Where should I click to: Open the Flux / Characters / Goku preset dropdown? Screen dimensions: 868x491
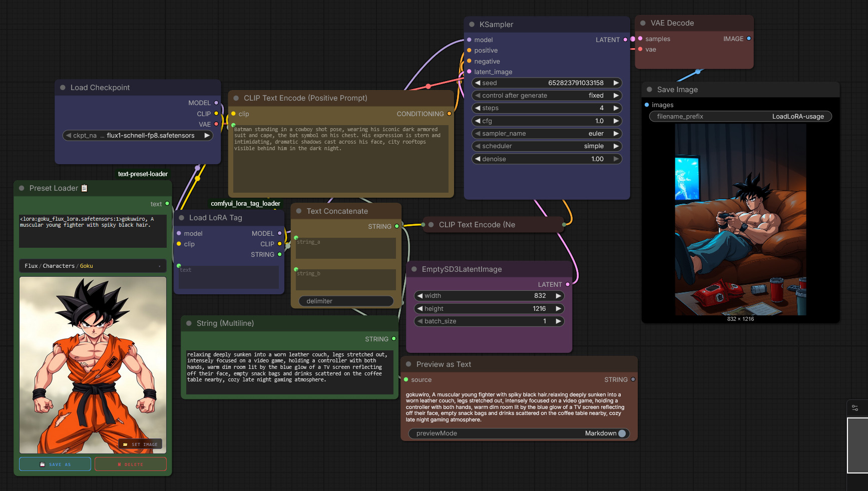click(93, 266)
